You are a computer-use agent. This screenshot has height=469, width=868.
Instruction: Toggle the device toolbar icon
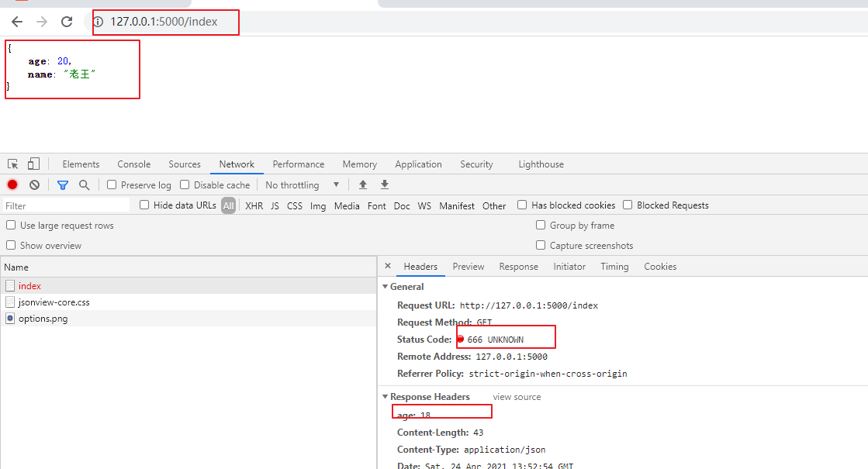click(33, 164)
